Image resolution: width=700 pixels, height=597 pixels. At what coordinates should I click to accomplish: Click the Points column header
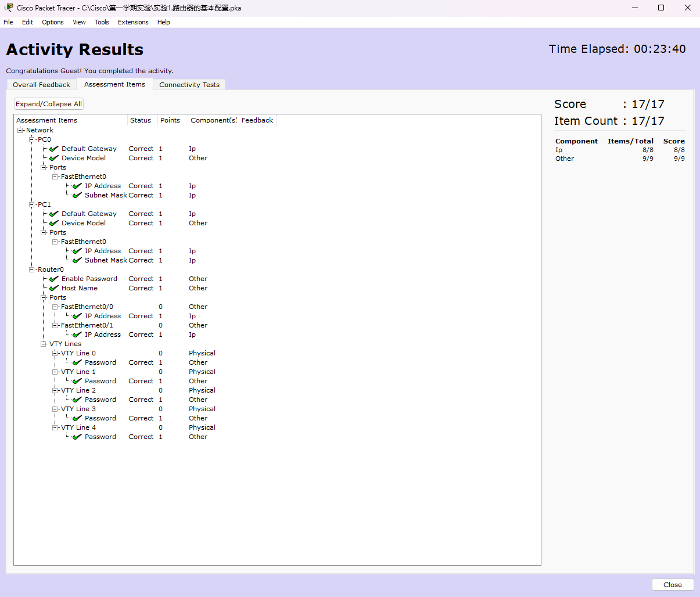coord(173,120)
